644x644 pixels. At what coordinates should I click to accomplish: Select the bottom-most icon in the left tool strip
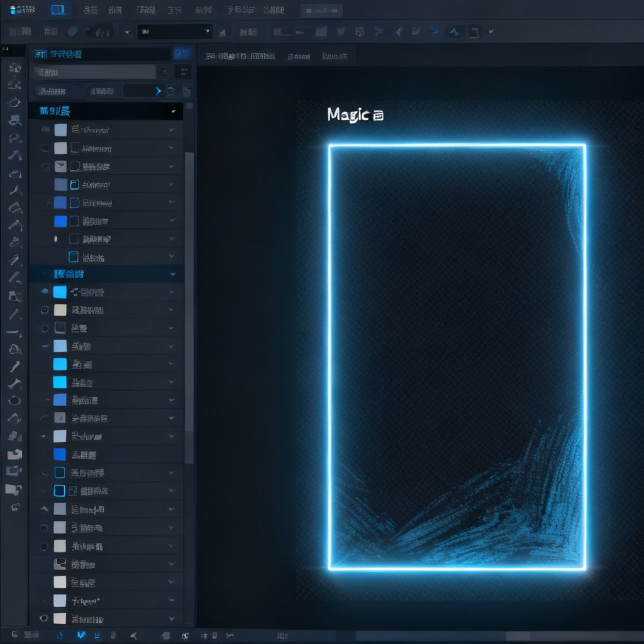15,508
